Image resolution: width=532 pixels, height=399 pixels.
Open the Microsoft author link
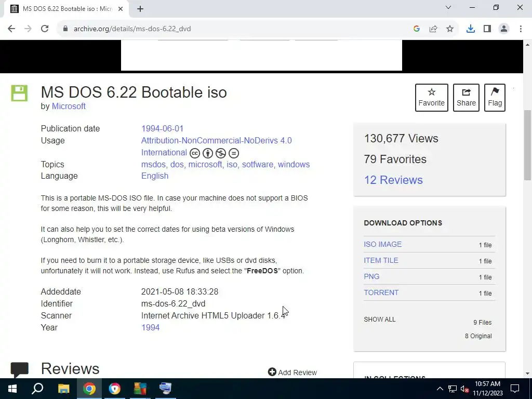point(69,106)
